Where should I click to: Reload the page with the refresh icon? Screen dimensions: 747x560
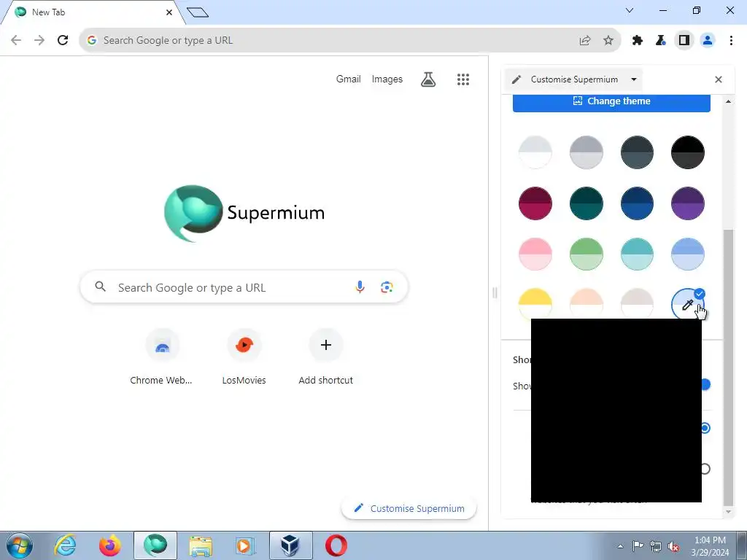[63, 40]
